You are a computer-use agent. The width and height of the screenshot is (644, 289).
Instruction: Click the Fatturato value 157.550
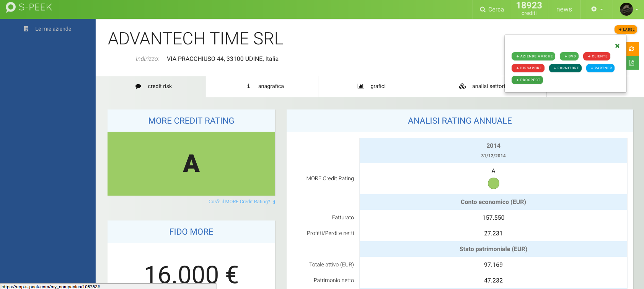[x=493, y=218]
